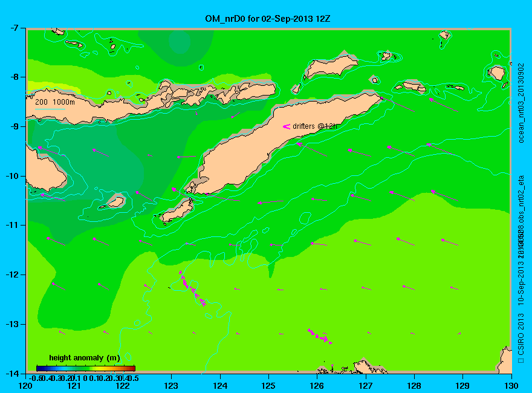Click the plot title "OM_nrD0 for 02-Sep-2013 12Z"
532x393 pixels.
pos(267,19)
